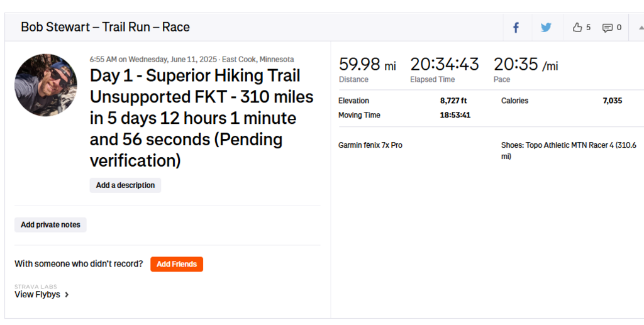The image size is (644, 325).
Task: Give kudos with the thumbs-up icon
Action: tap(577, 28)
